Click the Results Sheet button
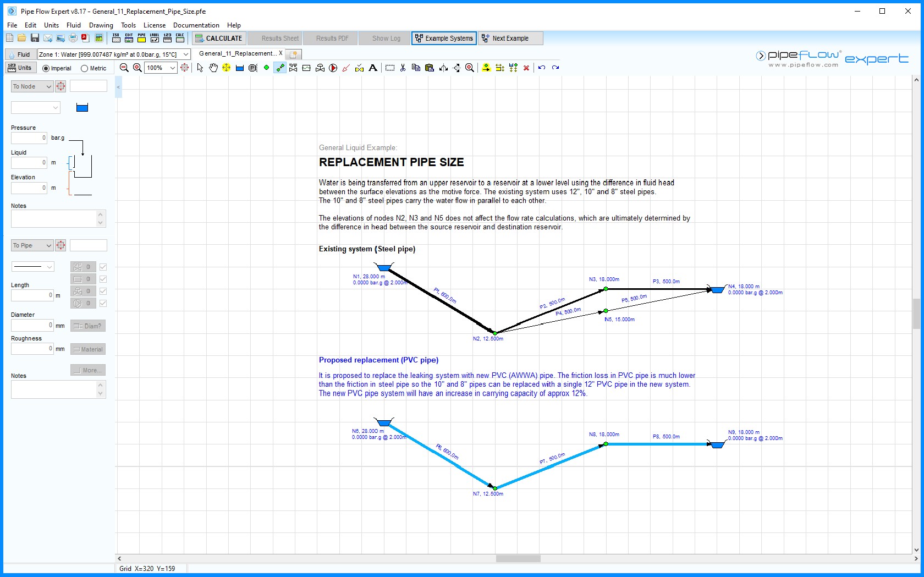 (275, 38)
